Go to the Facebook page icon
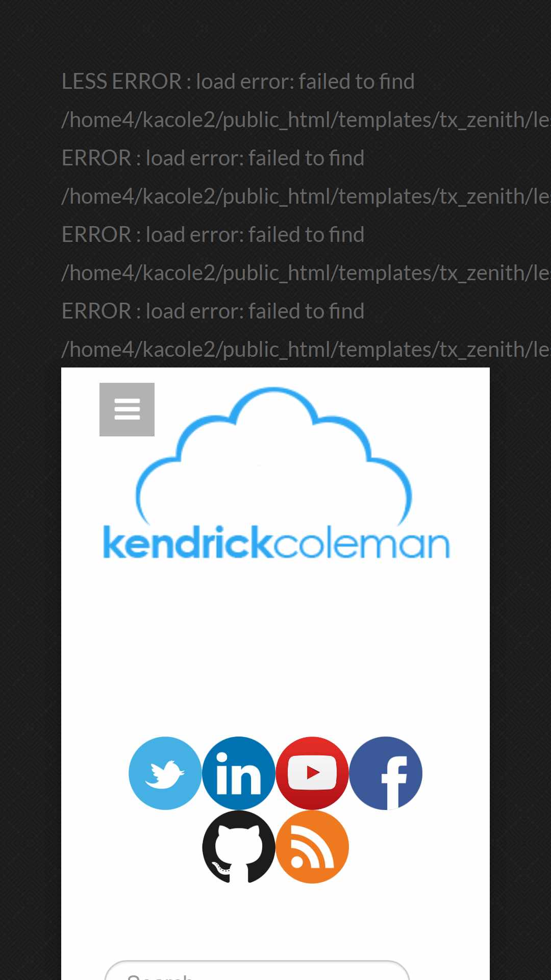 click(x=386, y=773)
